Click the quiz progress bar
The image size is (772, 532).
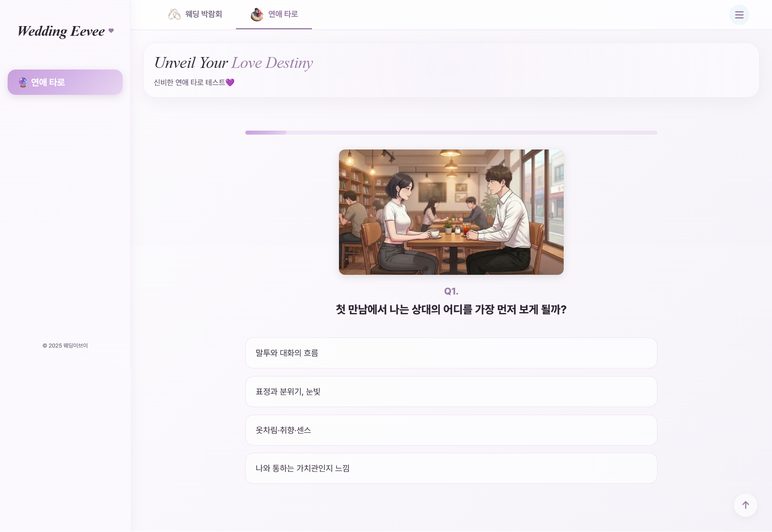pyautogui.click(x=451, y=133)
